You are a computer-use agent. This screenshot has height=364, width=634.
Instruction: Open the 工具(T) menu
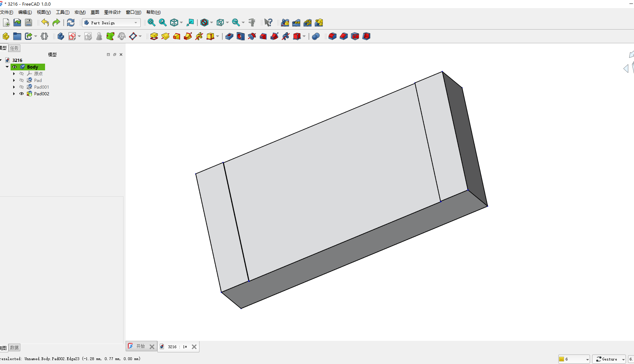coord(63,12)
